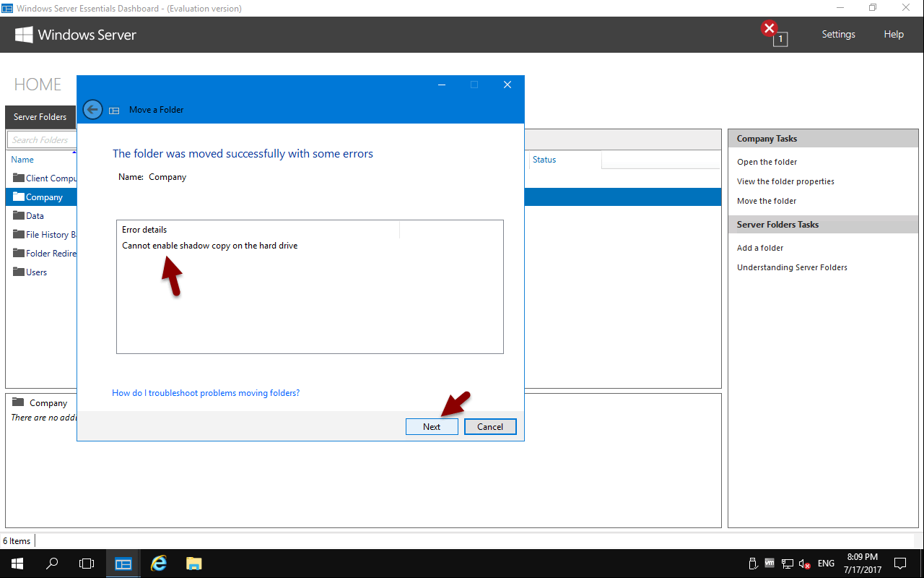Open Task View on the taskbar

click(x=87, y=564)
